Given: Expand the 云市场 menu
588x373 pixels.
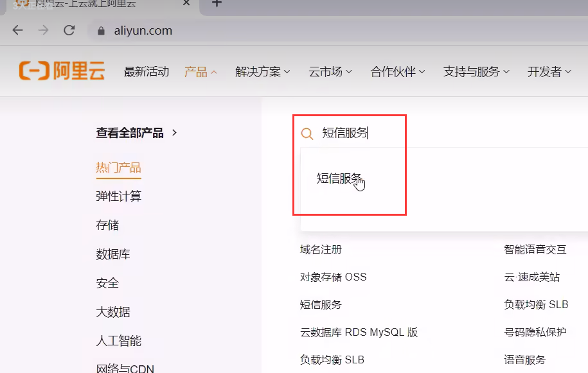Looking at the screenshot, I should point(330,72).
